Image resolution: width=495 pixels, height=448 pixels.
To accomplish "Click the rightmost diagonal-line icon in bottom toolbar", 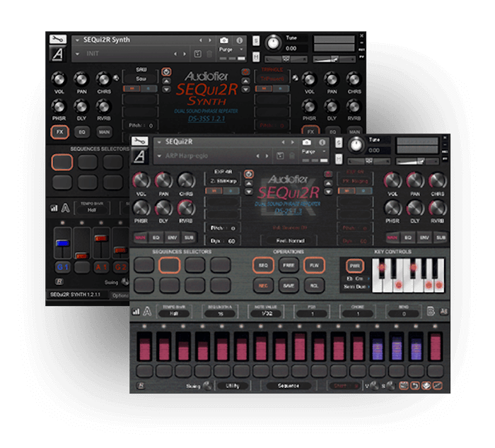I will 438,386.
